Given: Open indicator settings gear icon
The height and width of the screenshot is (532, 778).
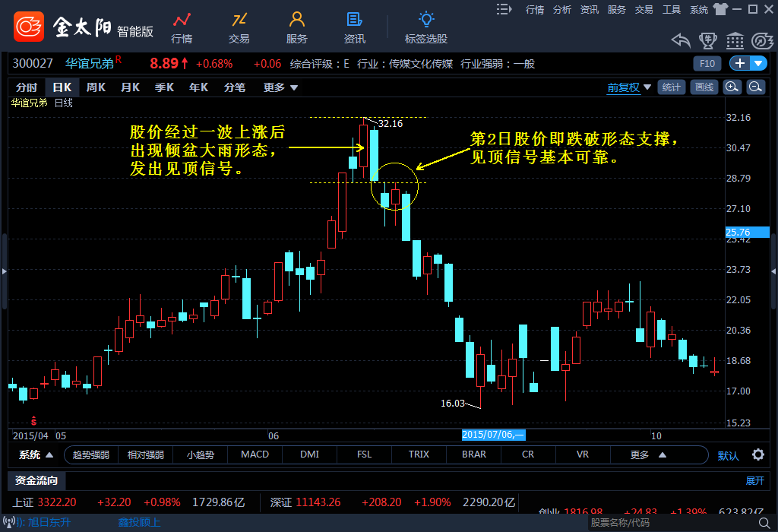Looking at the screenshot, I should click(x=757, y=454).
